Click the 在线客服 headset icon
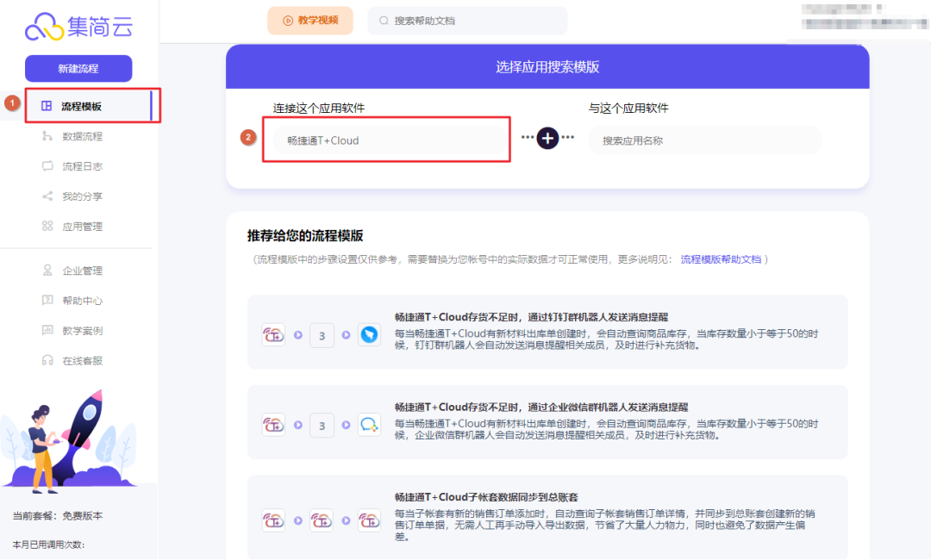 coord(47,361)
